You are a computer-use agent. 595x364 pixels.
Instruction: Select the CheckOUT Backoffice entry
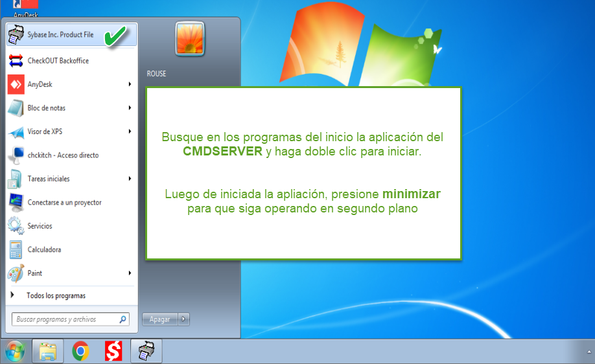[x=72, y=61]
